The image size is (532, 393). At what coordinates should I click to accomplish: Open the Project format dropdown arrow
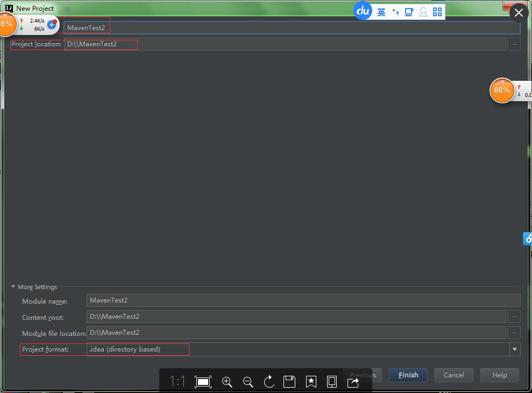coord(515,349)
